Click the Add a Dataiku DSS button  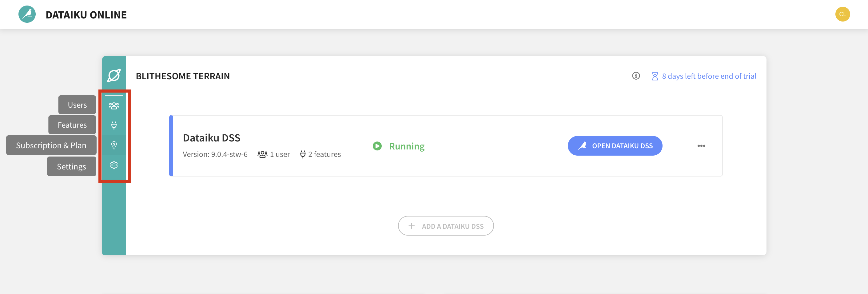point(445,226)
